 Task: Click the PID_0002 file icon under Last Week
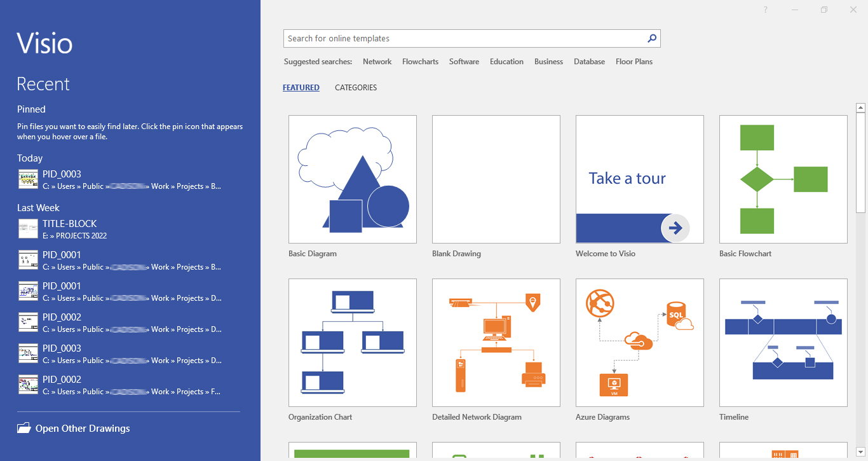27,322
